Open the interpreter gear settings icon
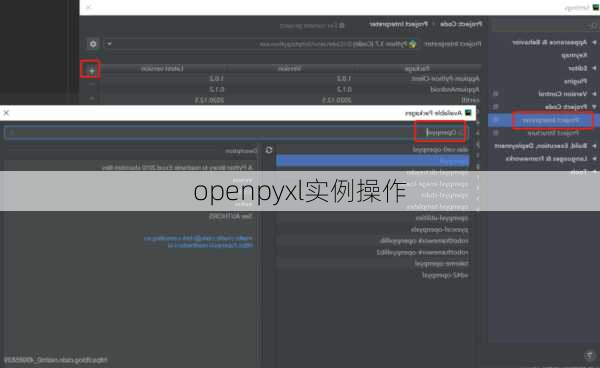This screenshot has width=600, height=368. [x=93, y=44]
